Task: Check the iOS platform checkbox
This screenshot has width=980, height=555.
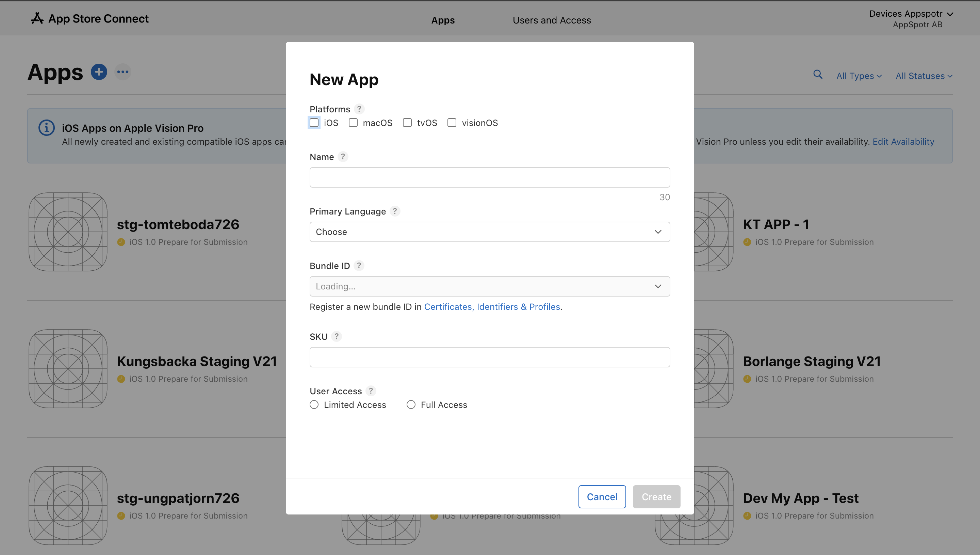Action: point(314,123)
